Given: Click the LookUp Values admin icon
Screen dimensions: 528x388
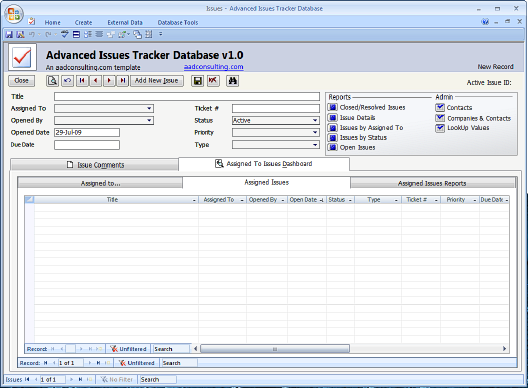Looking at the screenshot, I should (x=440, y=128).
